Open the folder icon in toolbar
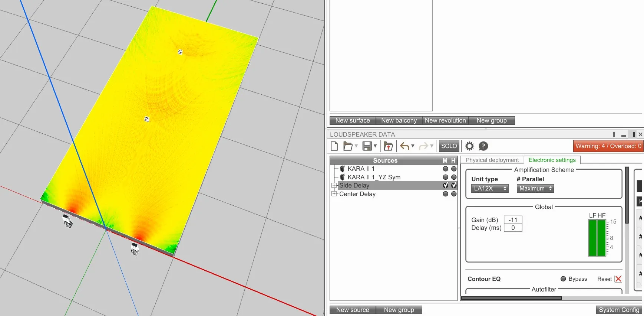The width and height of the screenshot is (644, 316). click(348, 146)
